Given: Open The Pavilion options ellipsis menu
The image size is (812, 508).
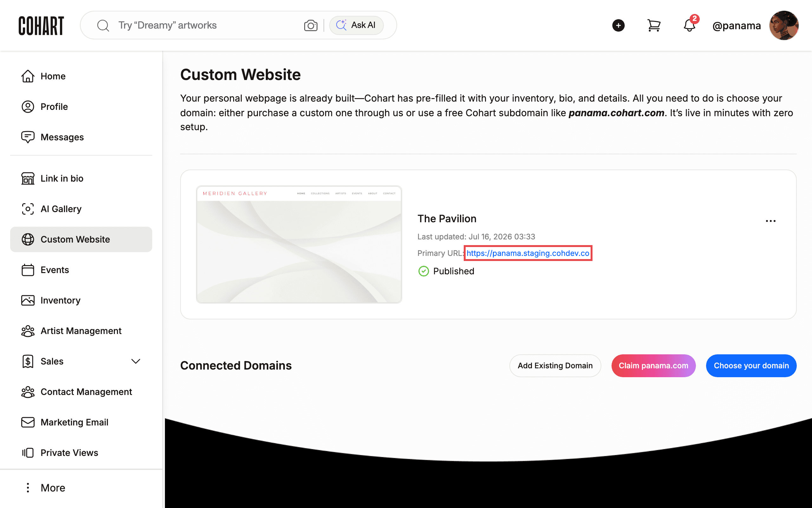Looking at the screenshot, I should pyautogui.click(x=771, y=221).
